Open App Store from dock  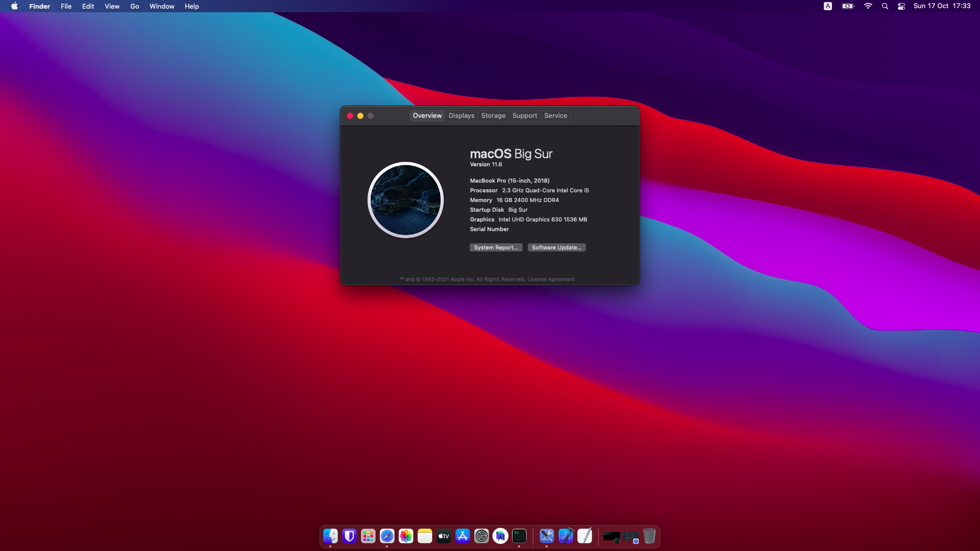coord(462,536)
